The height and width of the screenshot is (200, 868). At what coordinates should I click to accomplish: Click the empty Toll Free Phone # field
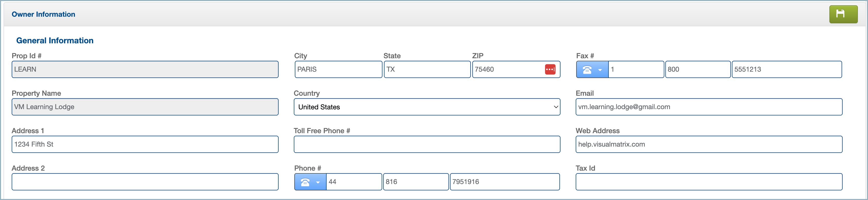point(427,145)
